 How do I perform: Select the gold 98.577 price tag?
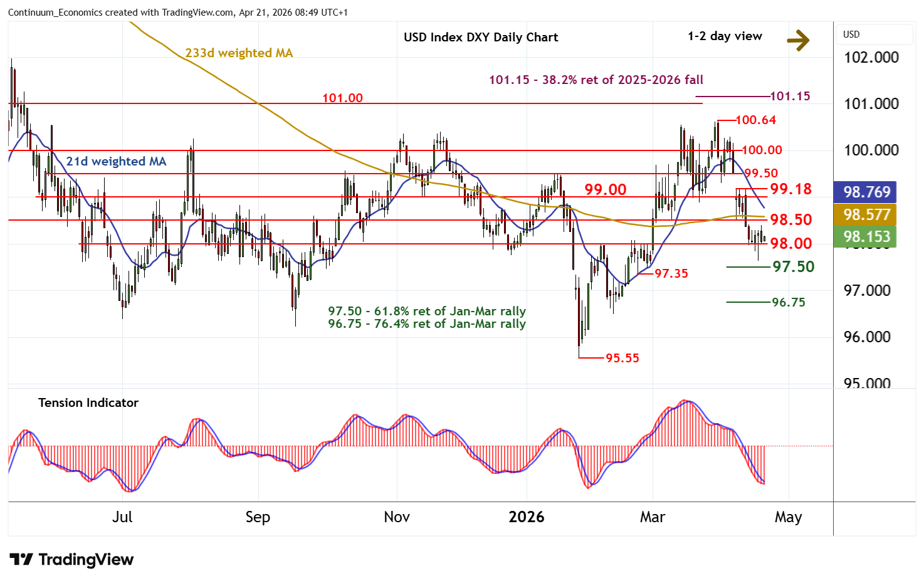(x=866, y=215)
